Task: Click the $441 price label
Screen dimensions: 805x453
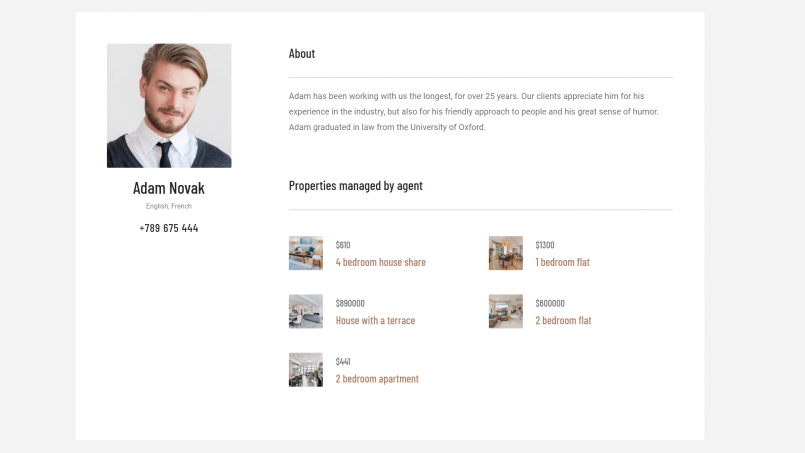Action: (x=343, y=362)
